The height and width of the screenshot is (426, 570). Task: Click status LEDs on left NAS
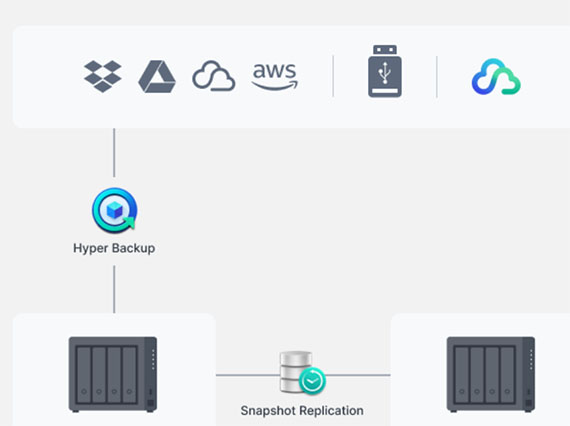153,359
